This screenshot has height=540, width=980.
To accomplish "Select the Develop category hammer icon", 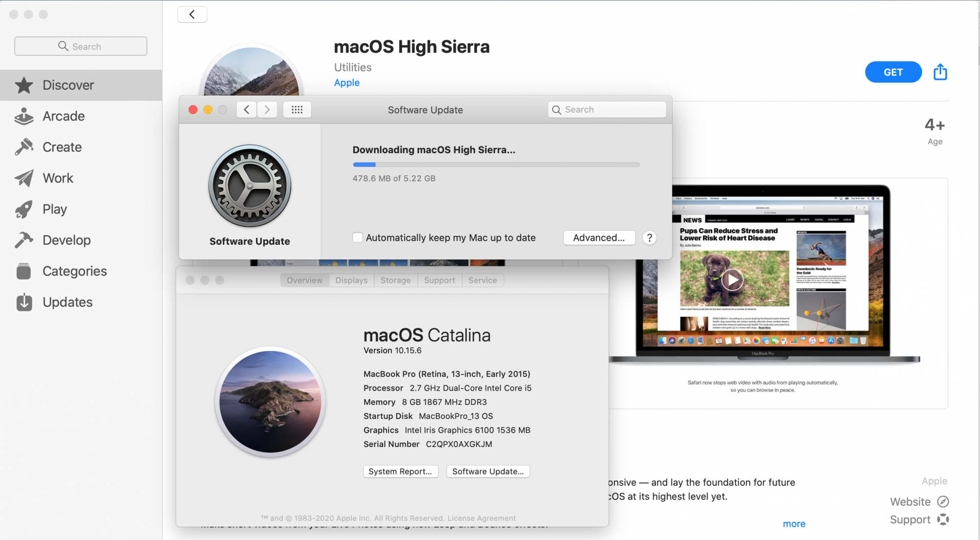I will 24,240.
